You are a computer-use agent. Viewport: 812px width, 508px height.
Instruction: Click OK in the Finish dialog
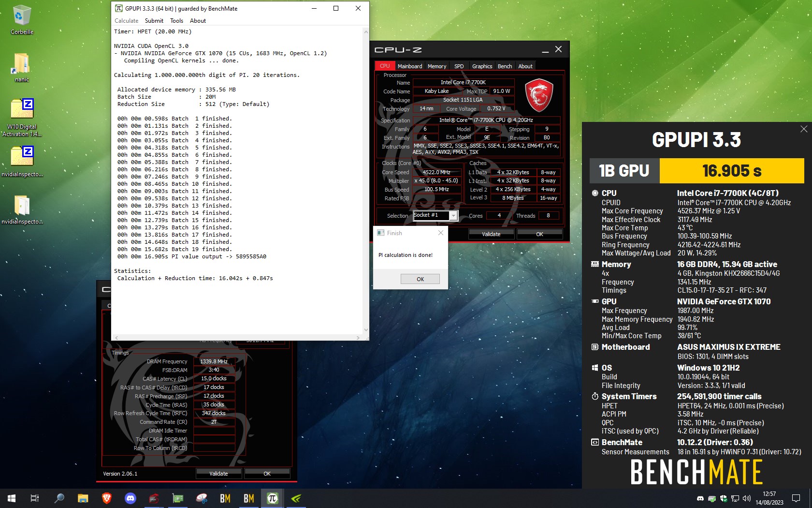coord(420,279)
